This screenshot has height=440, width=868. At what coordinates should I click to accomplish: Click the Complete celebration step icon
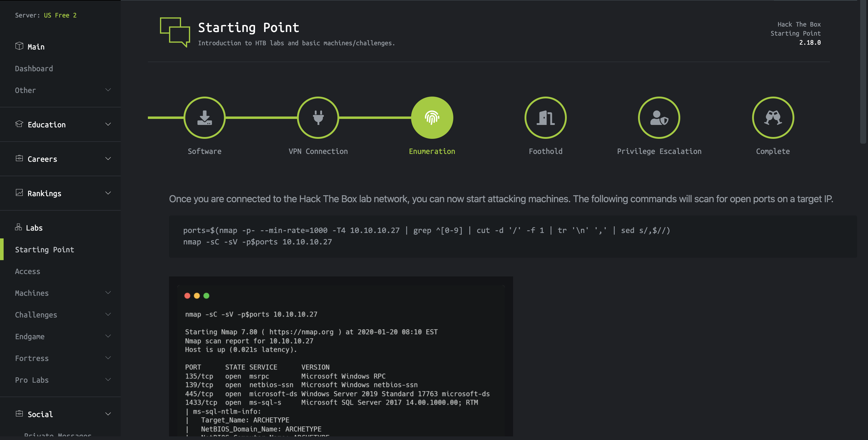[773, 118]
